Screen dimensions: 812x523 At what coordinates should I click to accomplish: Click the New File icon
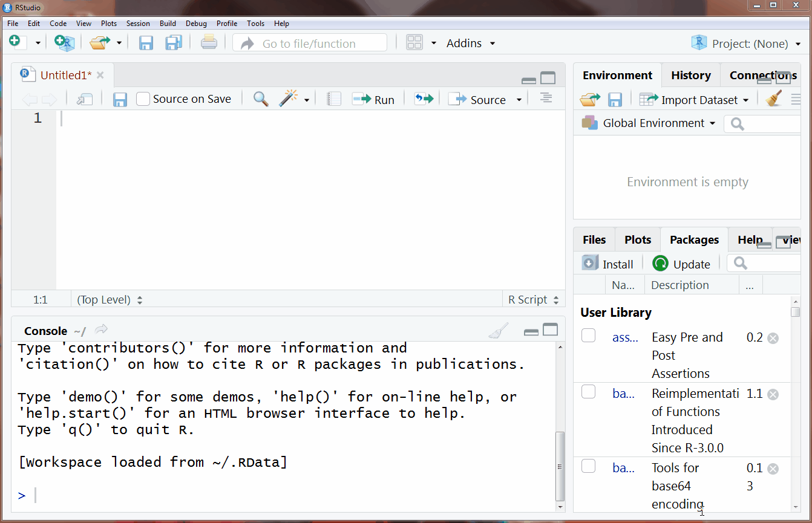15,42
